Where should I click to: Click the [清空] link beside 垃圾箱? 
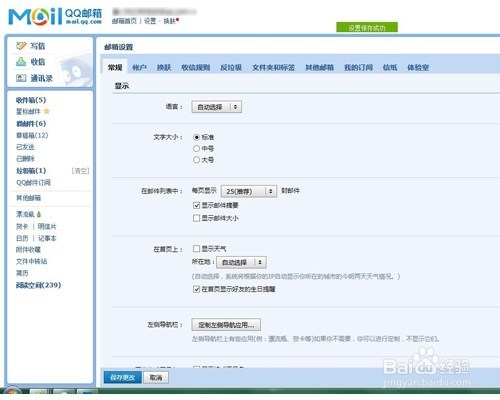point(80,171)
